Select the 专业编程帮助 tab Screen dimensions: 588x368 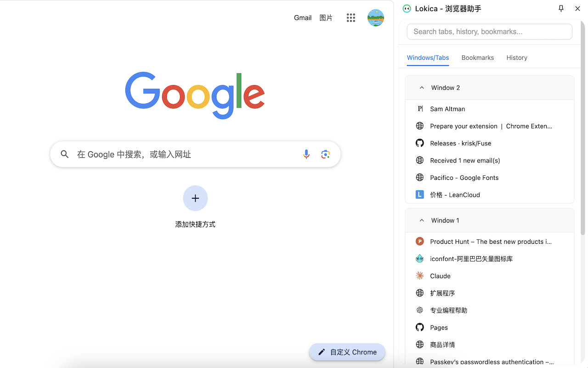pyautogui.click(x=490, y=310)
